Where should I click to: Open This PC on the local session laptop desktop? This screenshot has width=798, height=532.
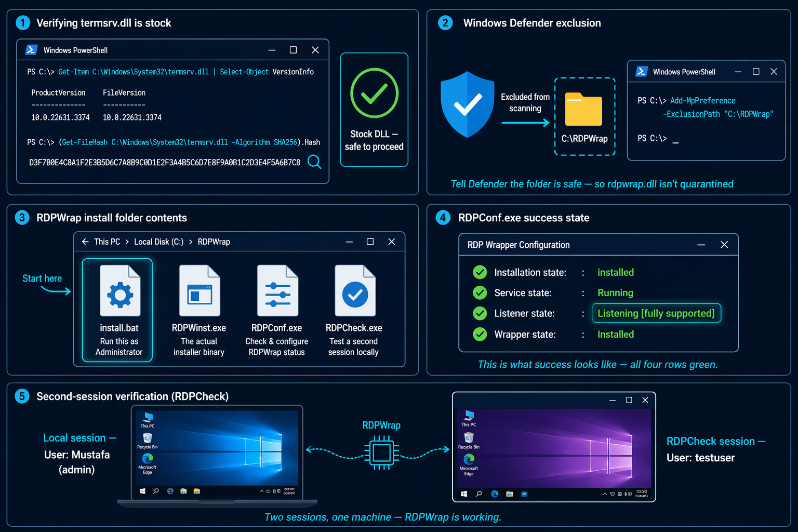coord(148,420)
